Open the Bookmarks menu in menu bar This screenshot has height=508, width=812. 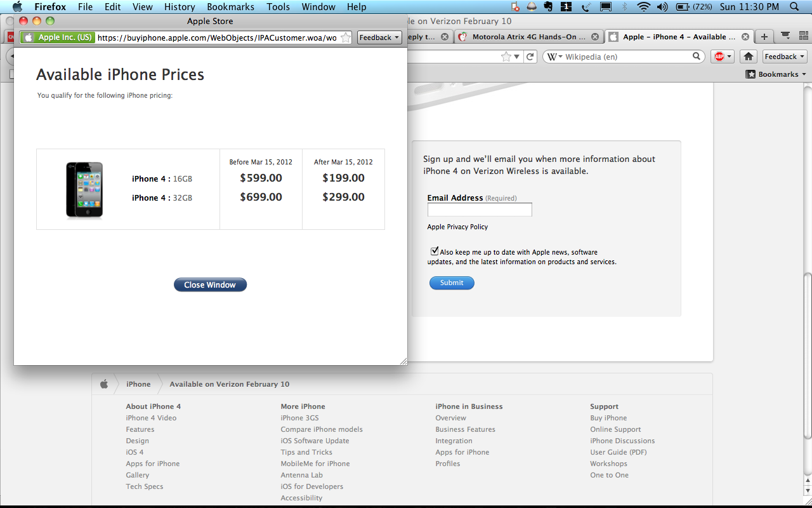230,7
